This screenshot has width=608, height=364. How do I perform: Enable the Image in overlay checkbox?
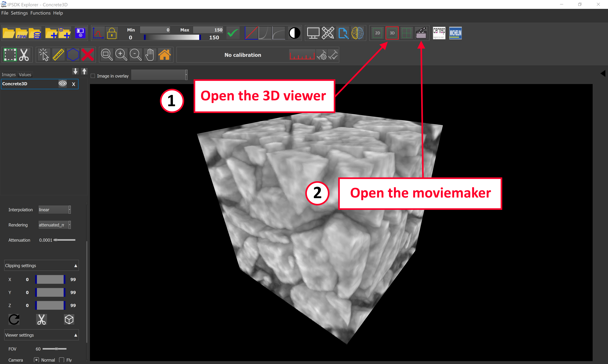click(x=93, y=76)
